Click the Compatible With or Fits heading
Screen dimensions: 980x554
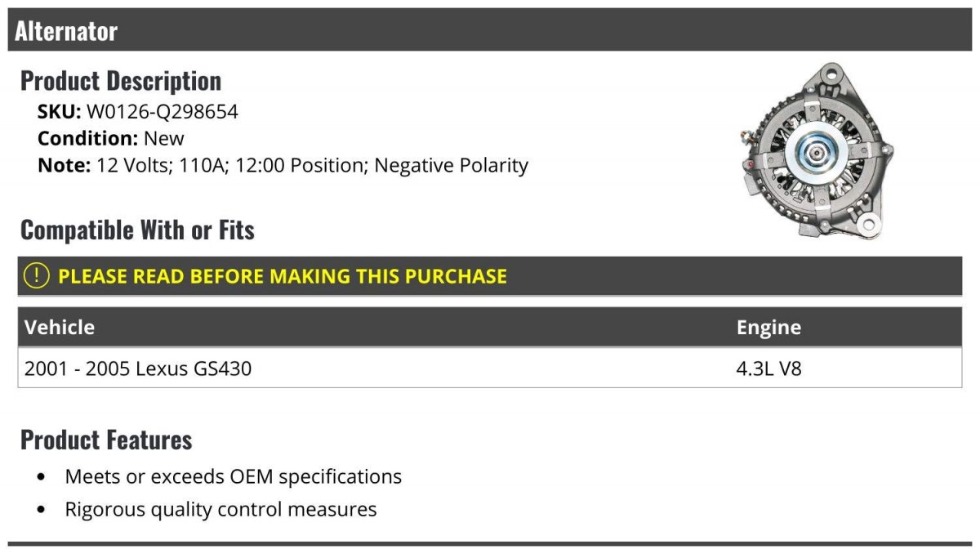pyautogui.click(x=137, y=230)
